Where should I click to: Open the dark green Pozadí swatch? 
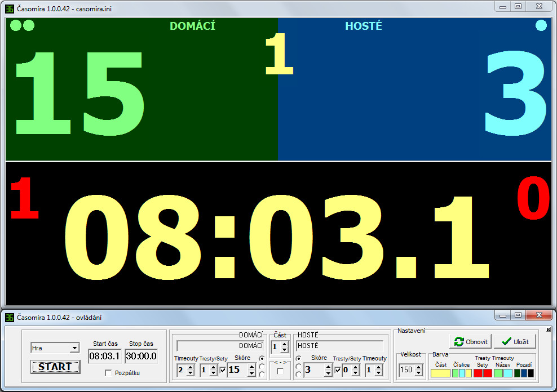(517, 373)
